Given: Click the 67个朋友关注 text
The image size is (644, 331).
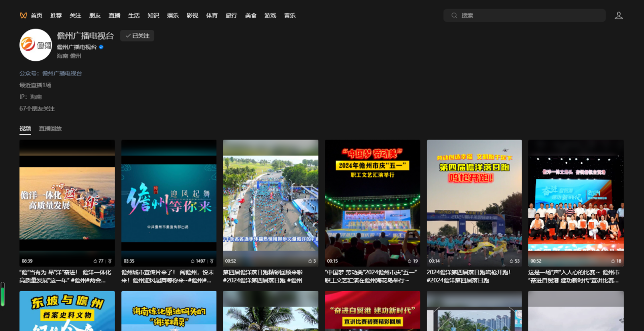Looking at the screenshot, I should [x=37, y=108].
